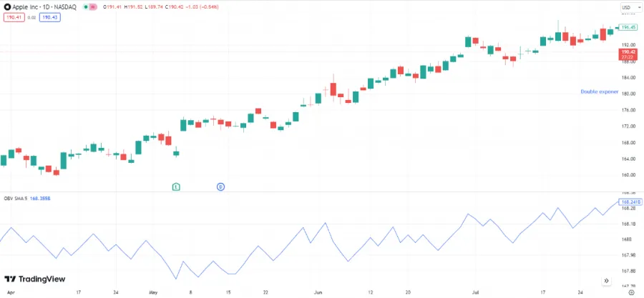Open chart settings gear icon
This screenshot has width=644, height=298.
pyautogui.click(x=630, y=292)
